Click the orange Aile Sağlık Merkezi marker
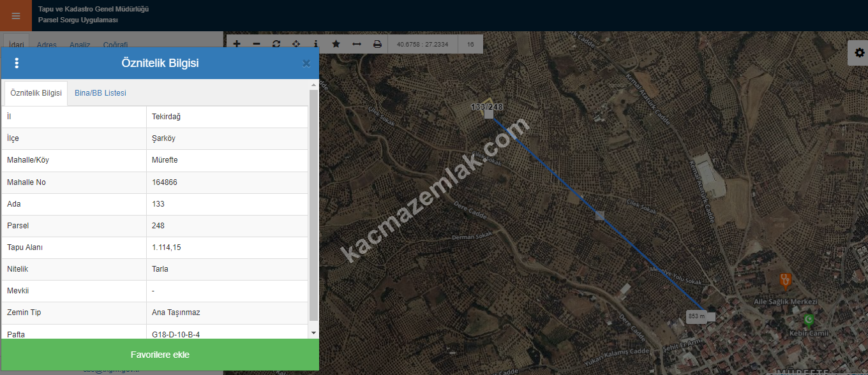868x375 pixels. [x=786, y=280]
